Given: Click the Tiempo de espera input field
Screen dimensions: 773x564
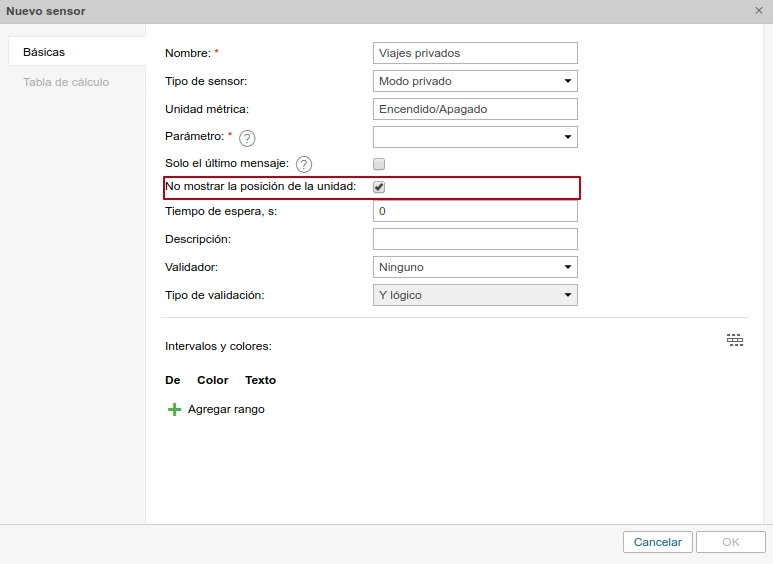Looking at the screenshot, I should tap(475, 212).
